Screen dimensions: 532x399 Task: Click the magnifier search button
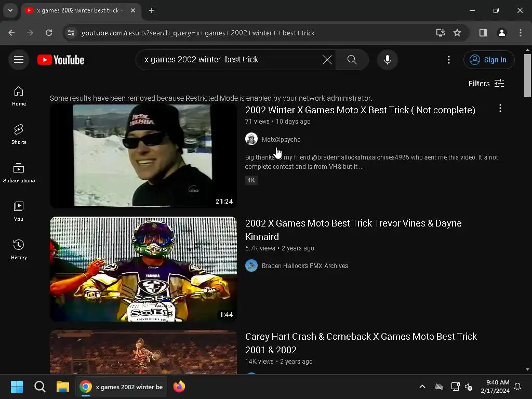pos(352,60)
